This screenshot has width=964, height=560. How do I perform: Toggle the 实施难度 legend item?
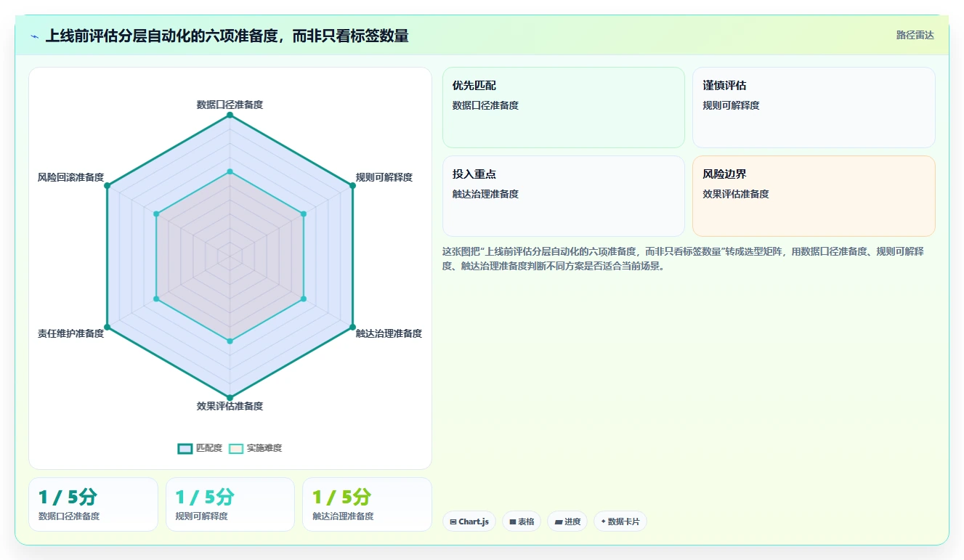256,448
